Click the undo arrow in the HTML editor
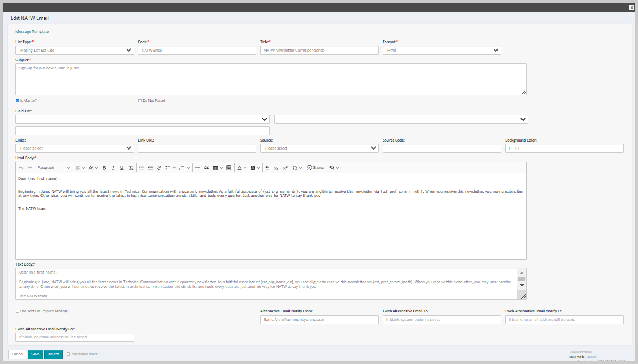 [x=20, y=167]
